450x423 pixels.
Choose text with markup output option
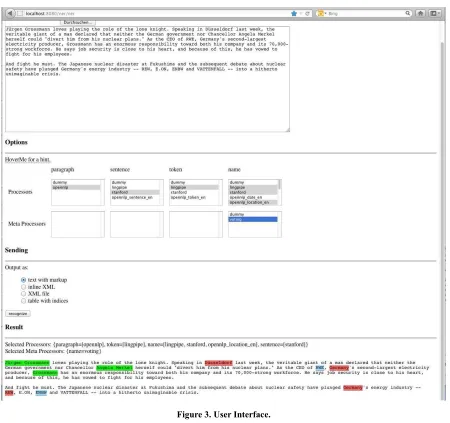(23, 280)
